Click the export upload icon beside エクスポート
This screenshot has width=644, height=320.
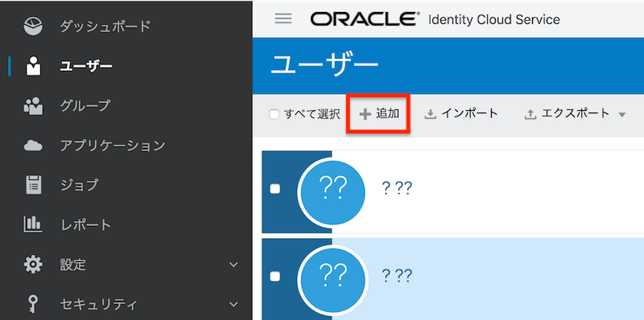click(x=530, y=115)
